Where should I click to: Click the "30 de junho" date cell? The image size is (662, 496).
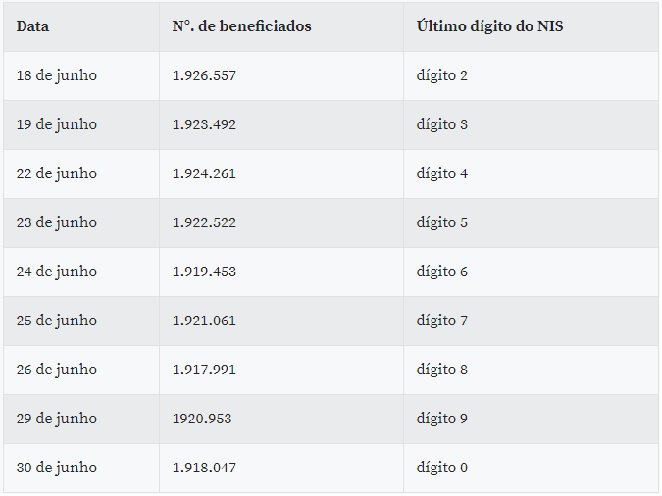(x=57, y=467)
